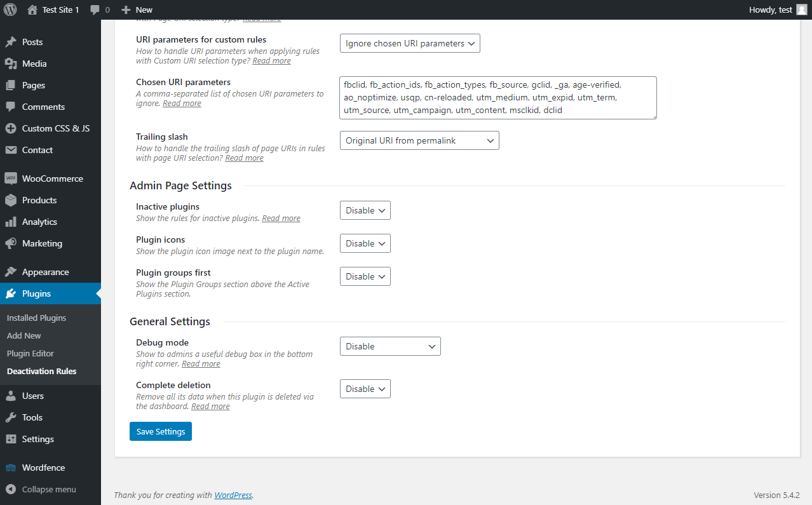Expand the Trailing slash dropdown
The image size is (812, 505).
click(x=419, y=140)
